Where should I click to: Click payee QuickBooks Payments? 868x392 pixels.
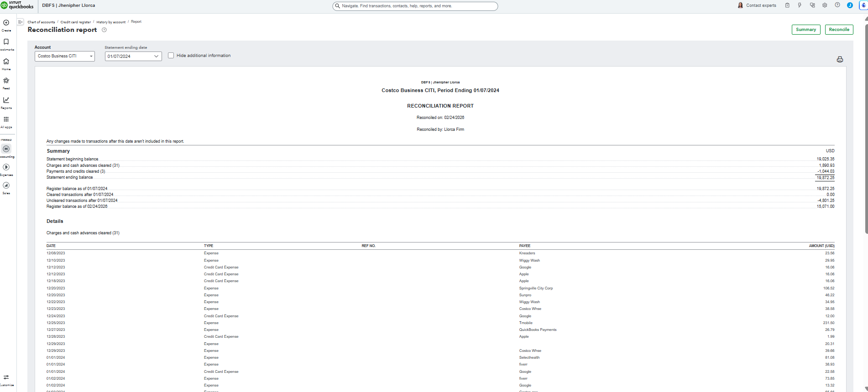538,330
